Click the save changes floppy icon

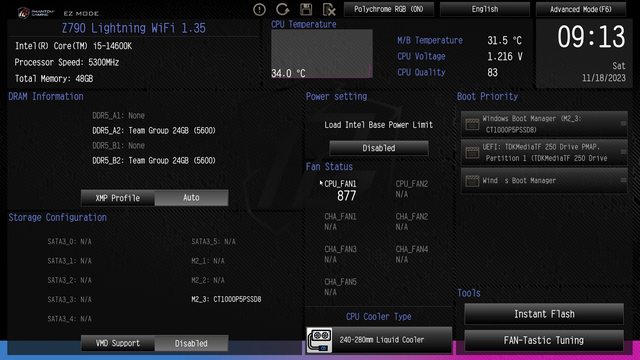tap(306, 9)
